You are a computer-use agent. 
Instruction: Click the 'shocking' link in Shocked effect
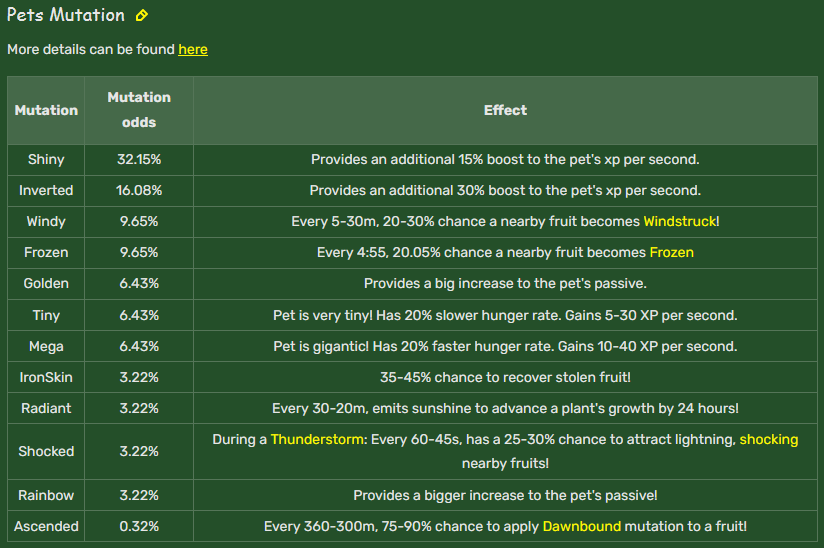tap(769, 439)
